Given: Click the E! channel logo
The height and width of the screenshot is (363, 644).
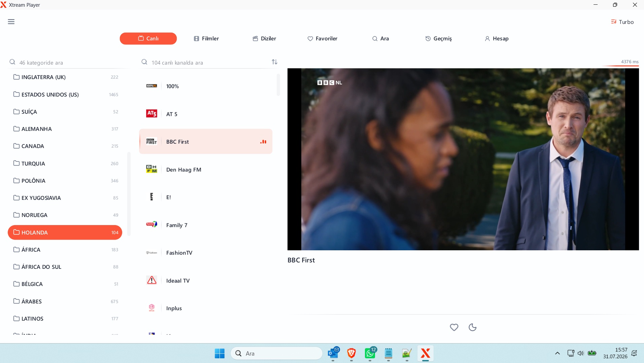Looking at the screenshot, I should coord(151,197).
